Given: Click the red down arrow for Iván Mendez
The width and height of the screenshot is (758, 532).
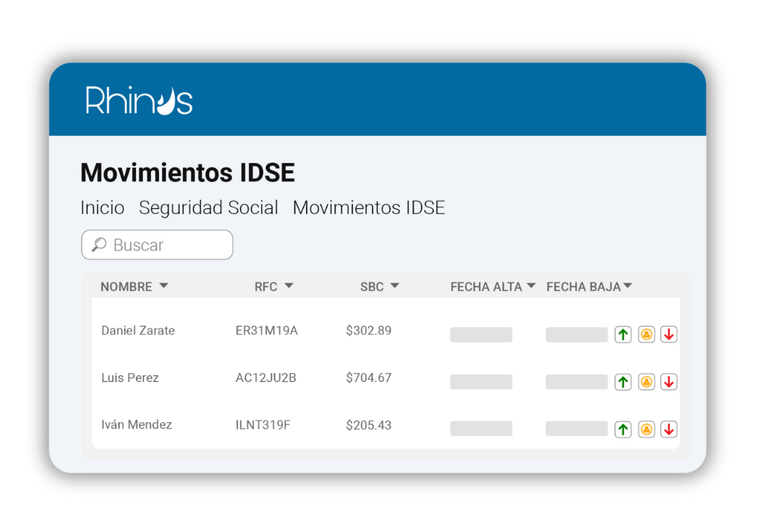Looking at the screenshot, I should pyautogui.click(x=669, y=429).
